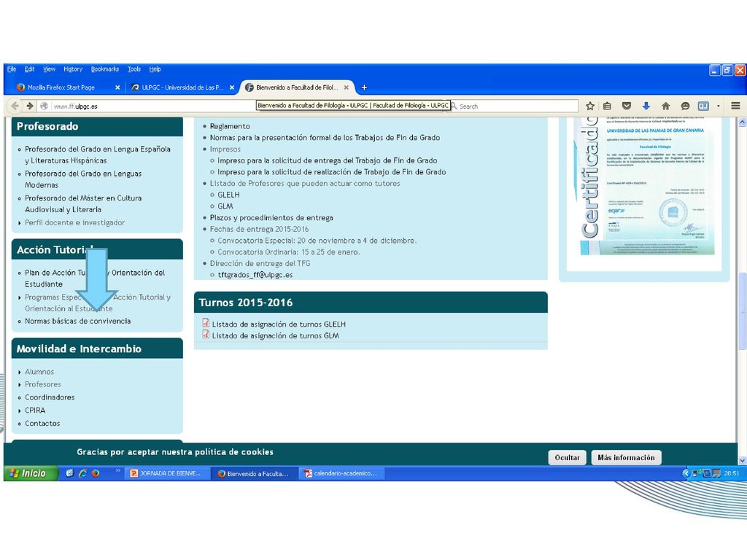This screenshot has width=747, height=560.
Task: Click the QJ toolbar extension icon
Action: pos(703,106)
